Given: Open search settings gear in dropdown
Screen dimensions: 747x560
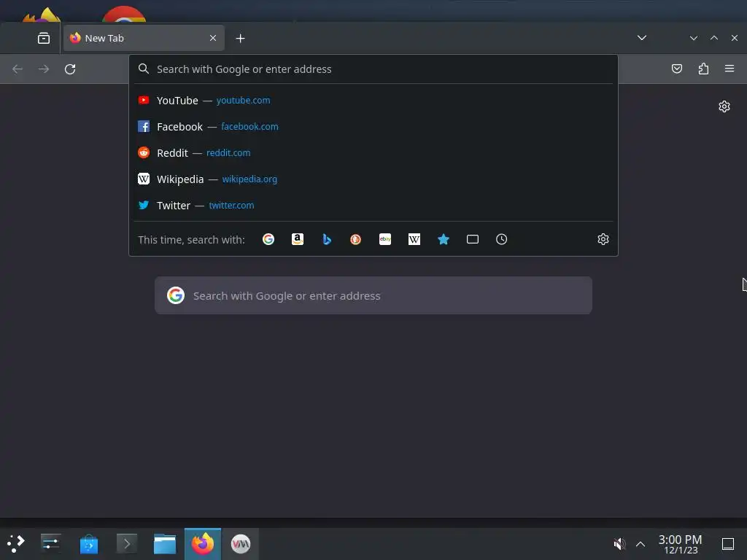Looking at the screenshot, I should pyautogui.click(x=603, y=239).
